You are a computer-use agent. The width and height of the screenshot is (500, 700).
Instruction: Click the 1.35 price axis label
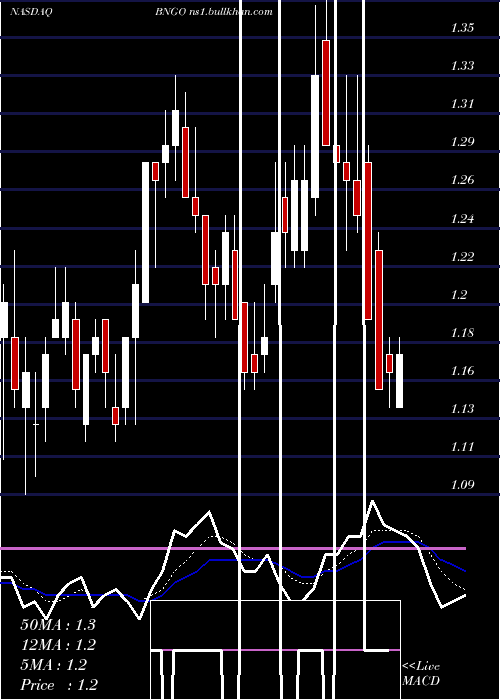coord(462,28)
